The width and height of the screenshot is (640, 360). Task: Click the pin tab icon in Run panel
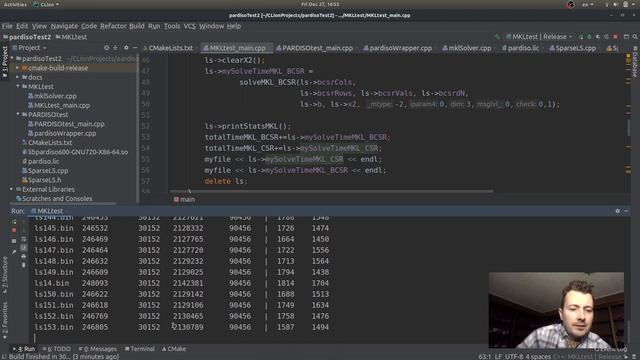[x=14, y=252]
